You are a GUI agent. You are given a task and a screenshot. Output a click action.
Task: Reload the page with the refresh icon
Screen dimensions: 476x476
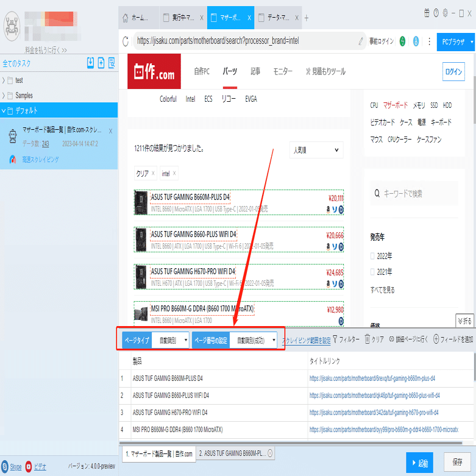pyautogui.click(x=126, y=41)
